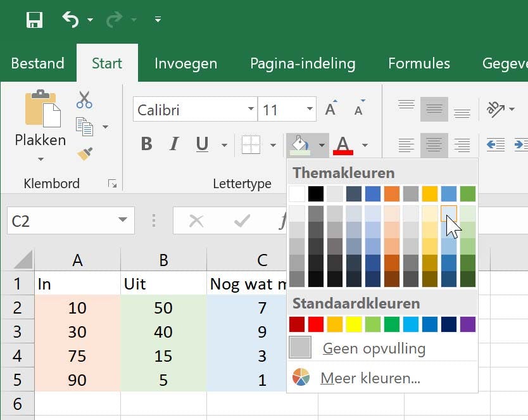Click the Undo arrow icon
The width and height of the screenshot is (528, 420).
70,20
